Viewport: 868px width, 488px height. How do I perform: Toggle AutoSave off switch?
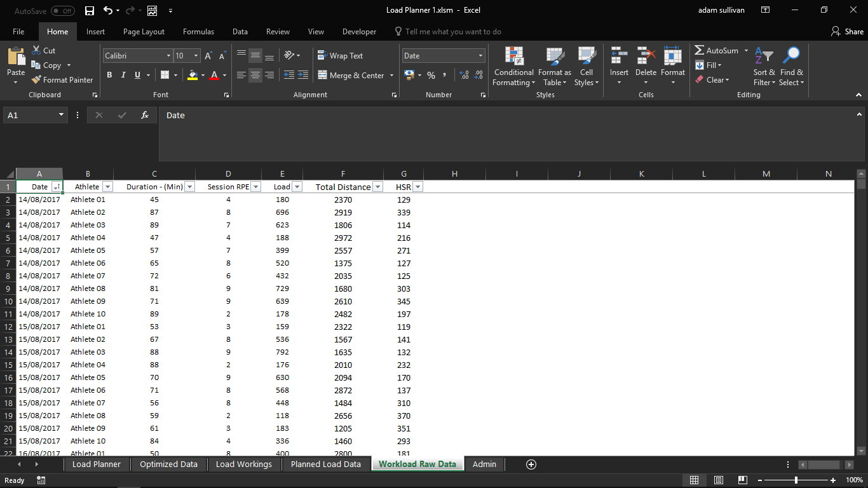coord(62,10)
